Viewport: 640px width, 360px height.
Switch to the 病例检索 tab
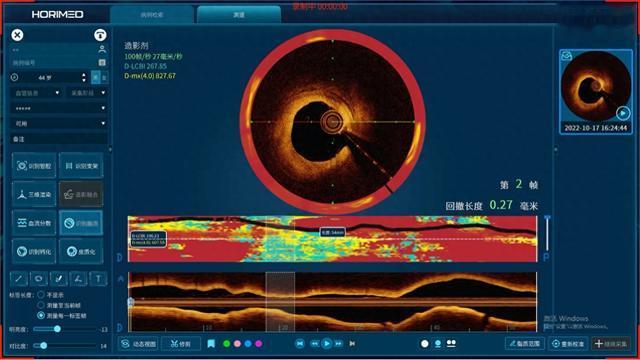click(x=152, y=15)
